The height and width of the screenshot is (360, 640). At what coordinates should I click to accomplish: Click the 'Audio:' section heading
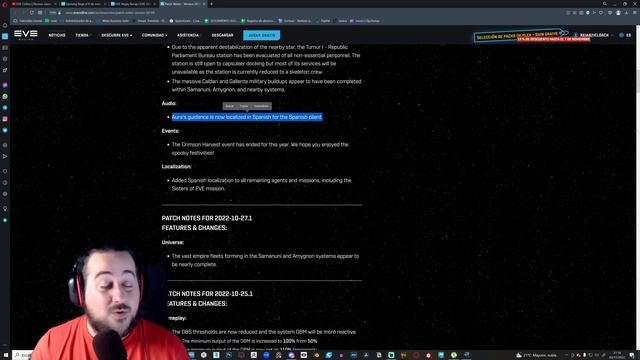(x=169, y=103)
